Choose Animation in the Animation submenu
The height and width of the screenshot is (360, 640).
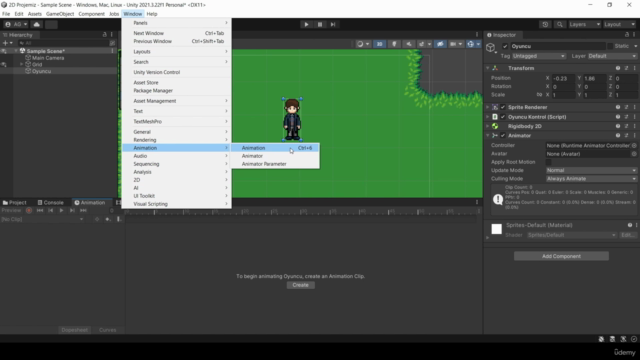coord(275,148)
